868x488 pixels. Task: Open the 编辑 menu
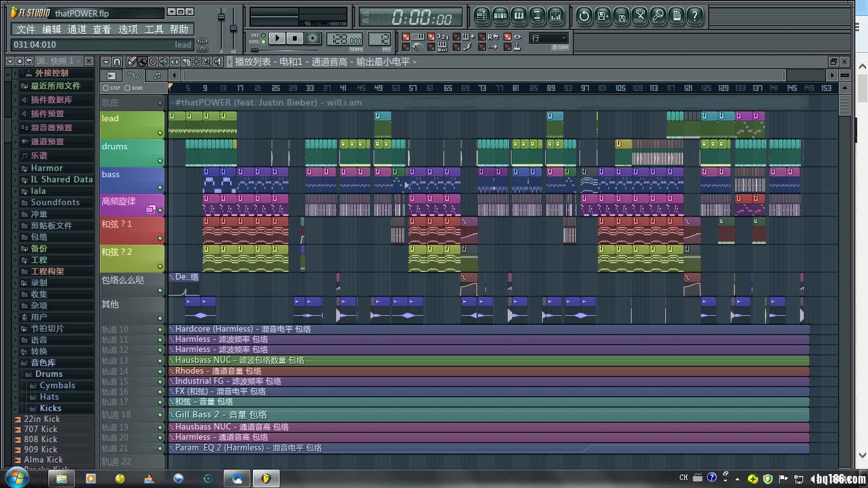(51, 29)
